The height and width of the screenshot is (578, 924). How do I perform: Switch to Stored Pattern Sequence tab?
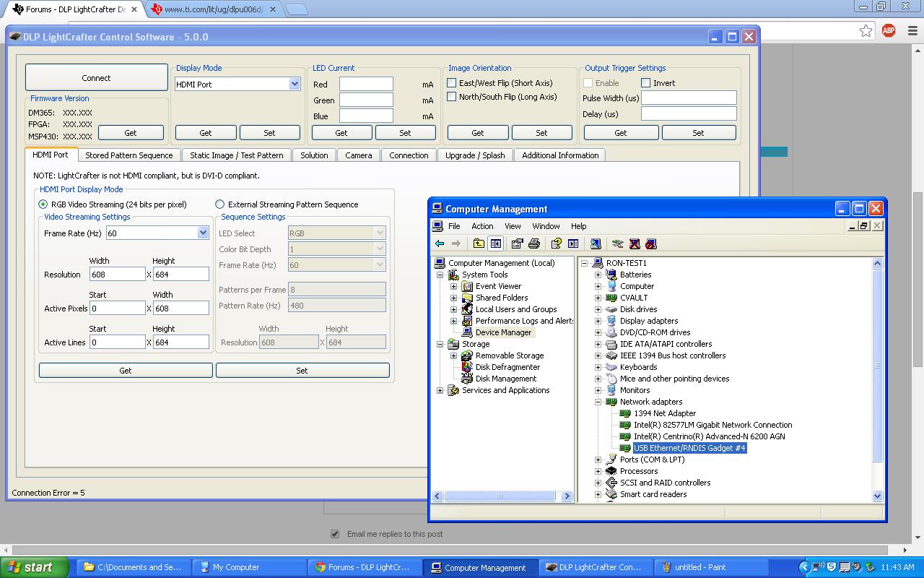[129, 155]
